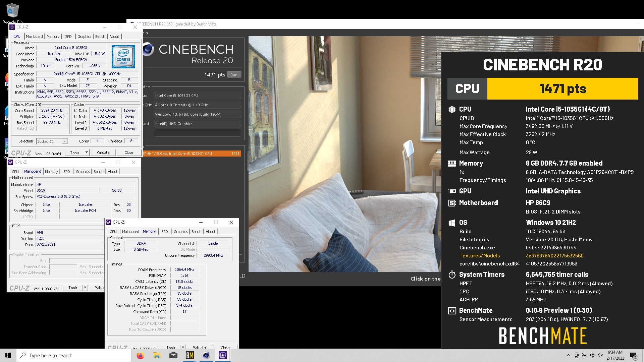Viewport: 644px width, 362px height.
Task: Open the Socket #1 selection dropdown
Action: click(x=64, y=141)
